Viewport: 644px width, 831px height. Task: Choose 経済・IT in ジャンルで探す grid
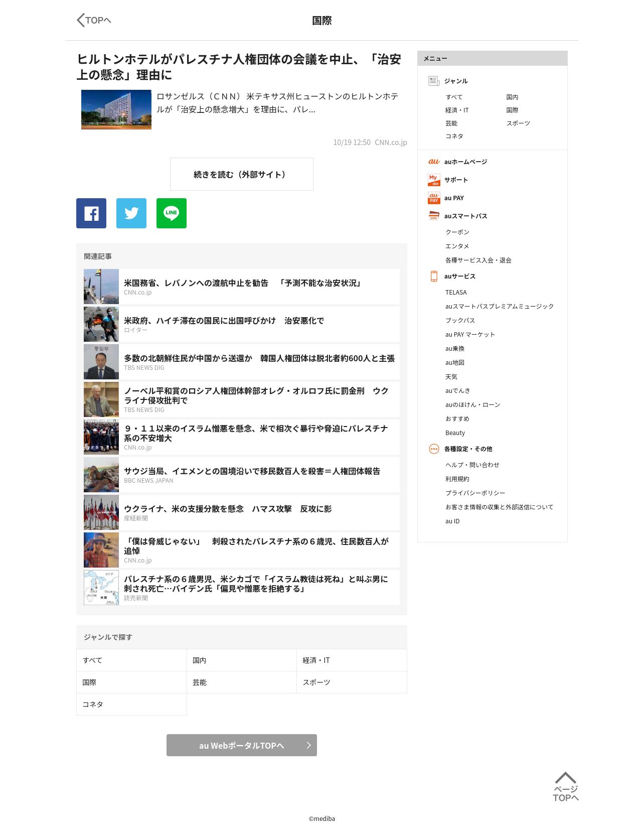352,660
